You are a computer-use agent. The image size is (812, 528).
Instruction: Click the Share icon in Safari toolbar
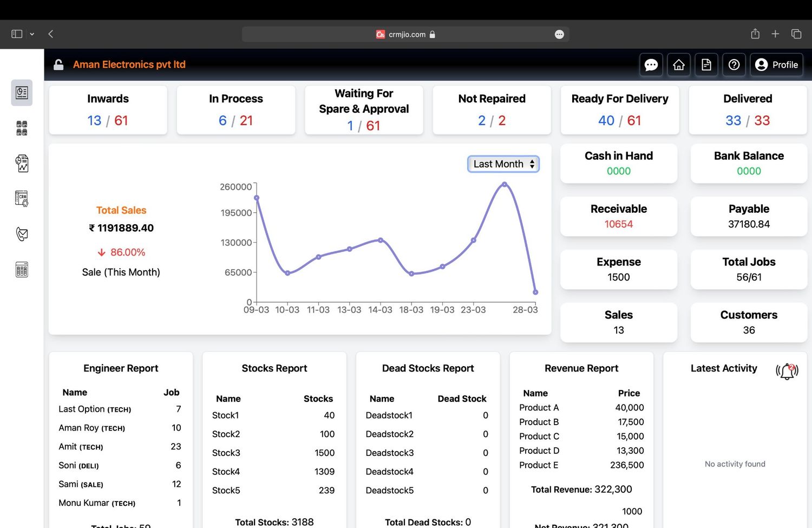coord(755,34)
